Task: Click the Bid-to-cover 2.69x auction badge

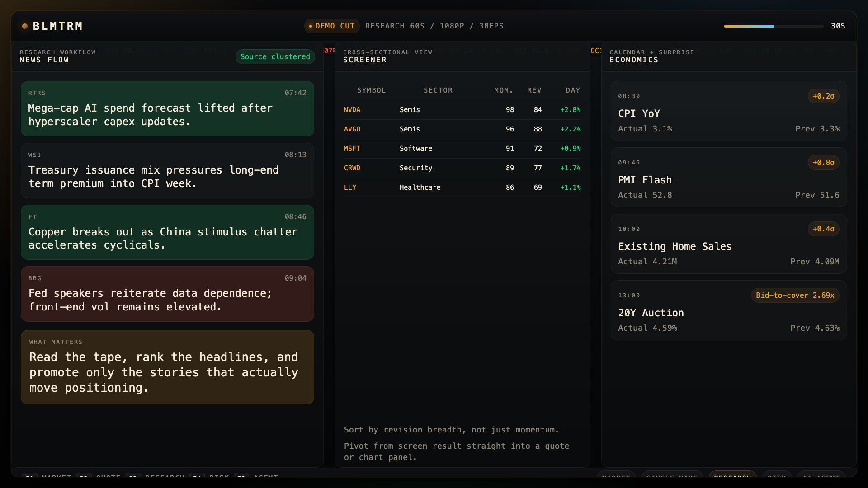Action: point(795,295)
